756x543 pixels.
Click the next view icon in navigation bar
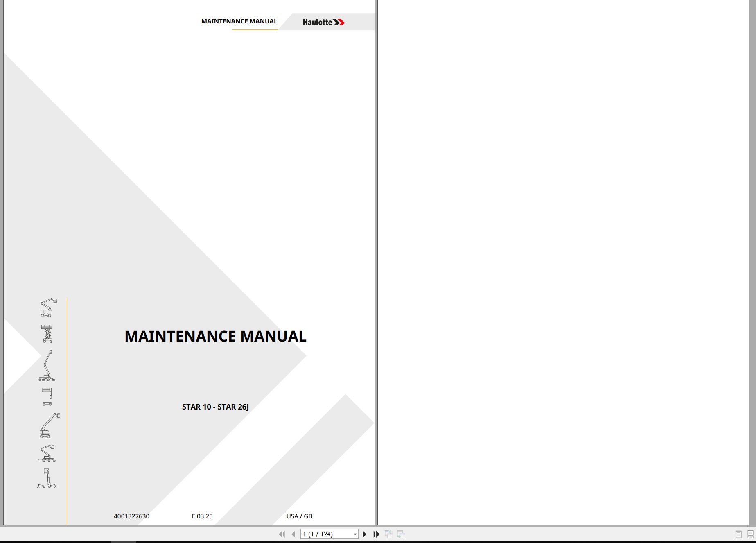coord(401,534)
